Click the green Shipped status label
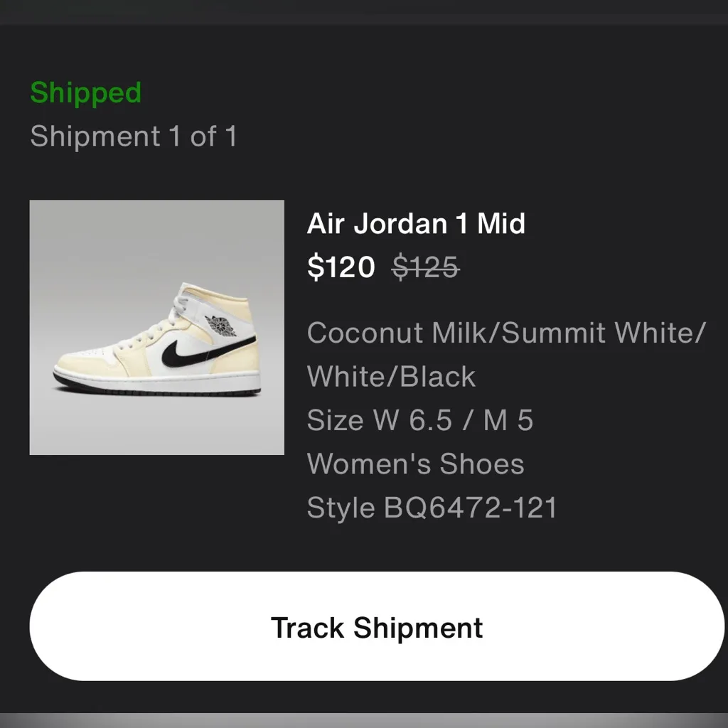Screen dimensions: 728x728 pyautogui.click(x=85, y=92)
